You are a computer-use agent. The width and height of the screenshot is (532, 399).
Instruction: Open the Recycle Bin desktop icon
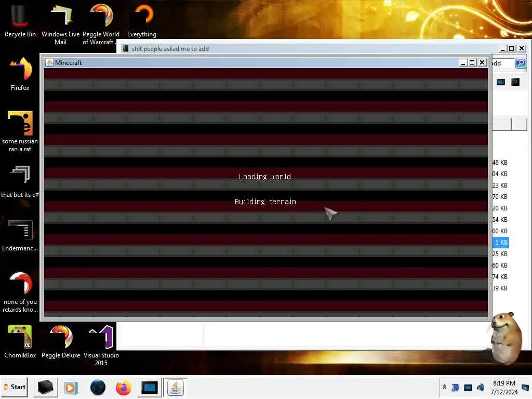[20, 20]
